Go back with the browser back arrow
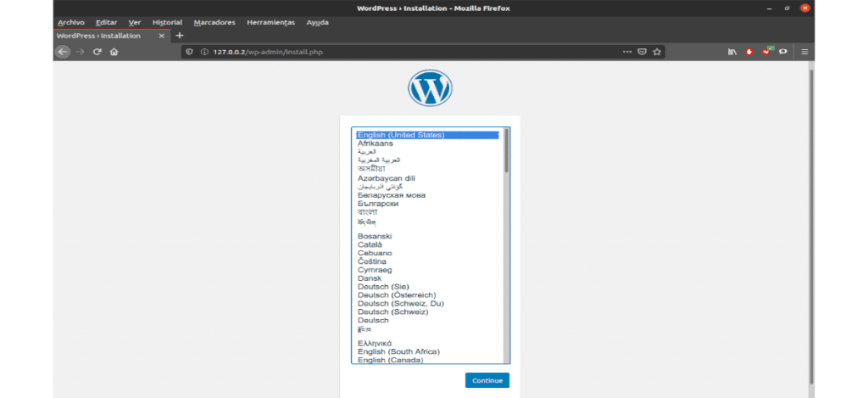This screenshot has height=398, width=868. coord(63,52)
